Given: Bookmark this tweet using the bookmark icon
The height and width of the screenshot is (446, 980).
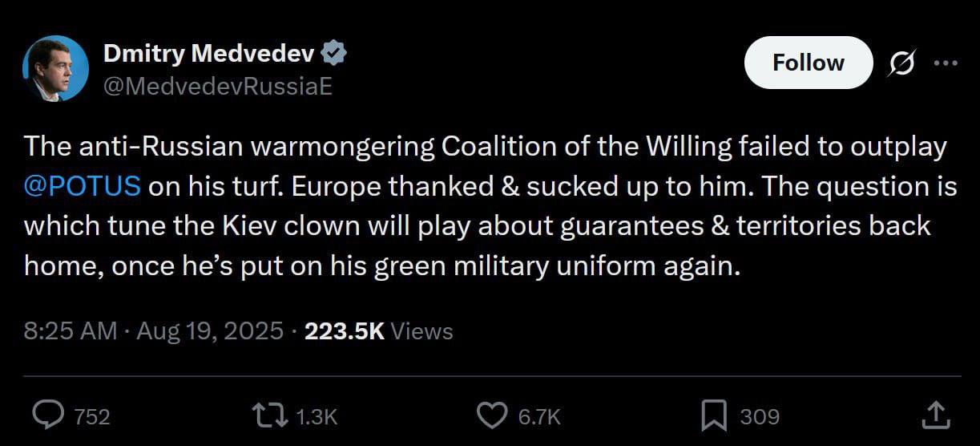Looking at the screenshot, I should point(714,415).
